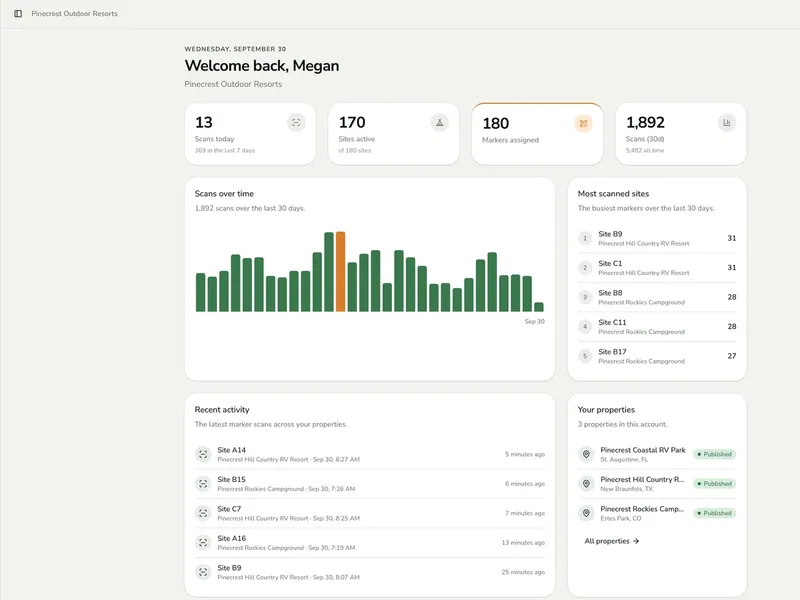Click scan icon beside recent Site B9
Screen dimensions: 800x600
coord(203,572)
